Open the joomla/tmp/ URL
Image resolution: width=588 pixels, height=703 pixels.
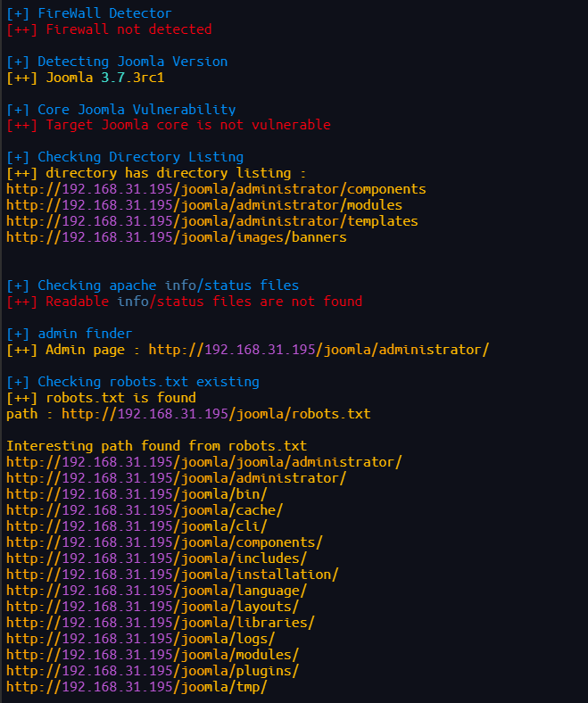pyautogui.click(x=137, y=687)
